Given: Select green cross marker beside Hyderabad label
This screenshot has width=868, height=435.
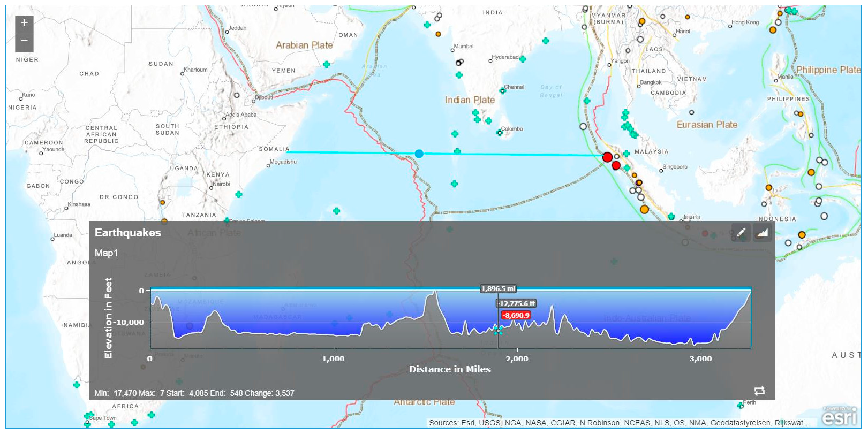Looking at the screenshot, I should click(523, 59).
